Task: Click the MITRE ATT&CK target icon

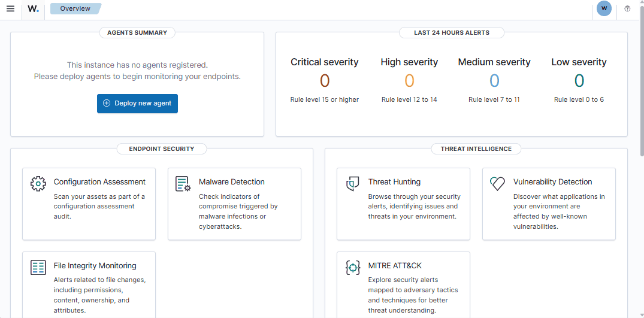Action: click(353, 268)
